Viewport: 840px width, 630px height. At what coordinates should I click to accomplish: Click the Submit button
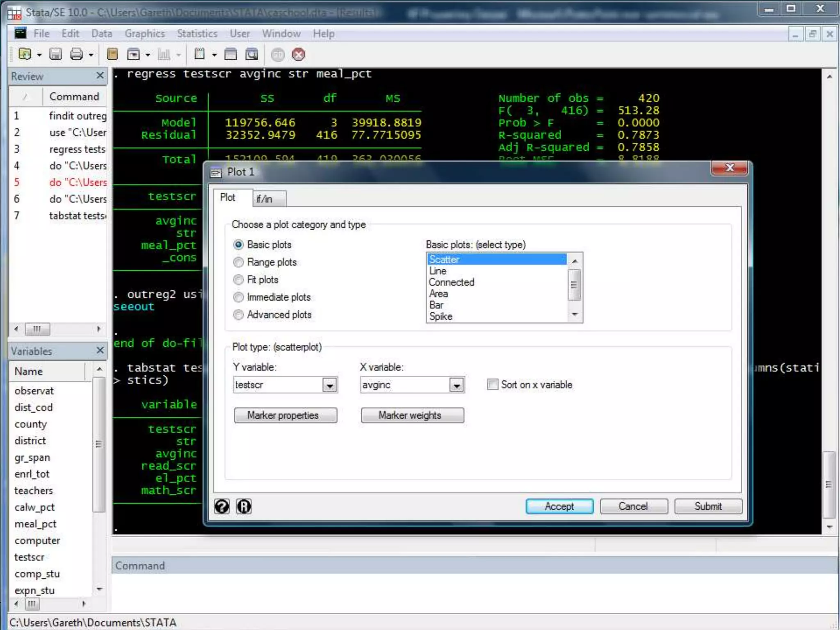pos(708,507)
